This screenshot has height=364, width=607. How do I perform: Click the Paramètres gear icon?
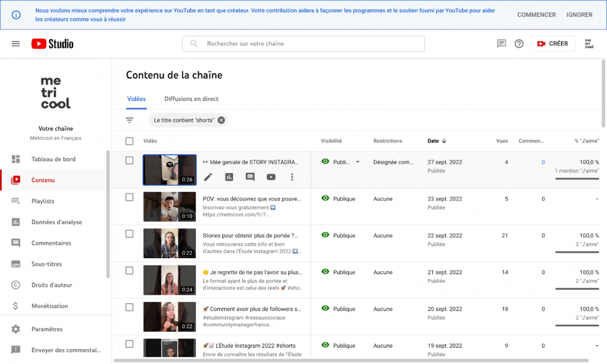pyautogui.click(x=15, y=329)
